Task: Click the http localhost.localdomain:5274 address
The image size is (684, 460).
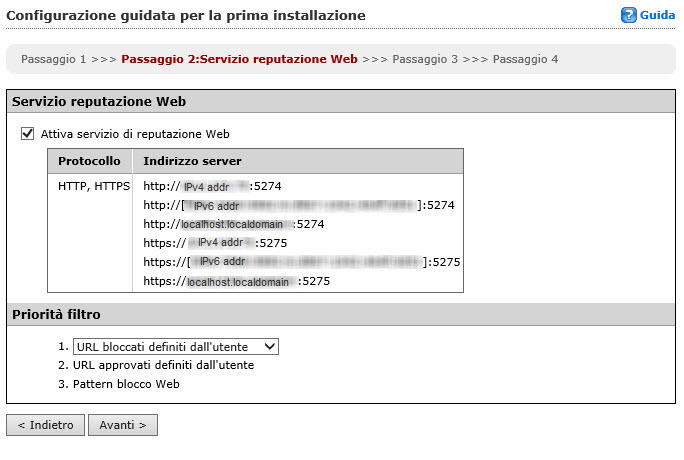Action: [x=234, y=224]
